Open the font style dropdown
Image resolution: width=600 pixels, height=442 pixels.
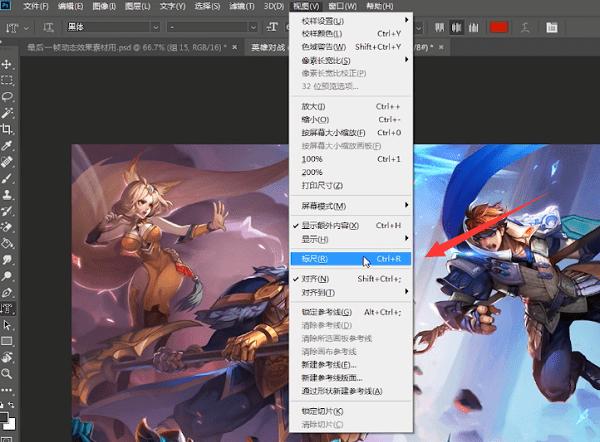coord(253,27)
